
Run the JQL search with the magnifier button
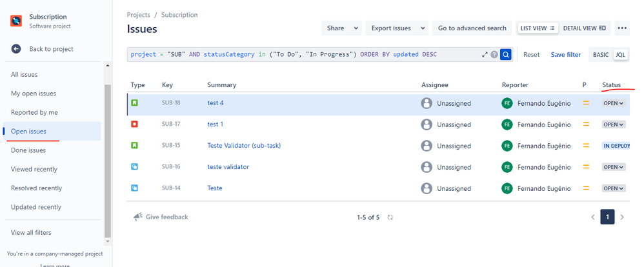click(506, 54)
